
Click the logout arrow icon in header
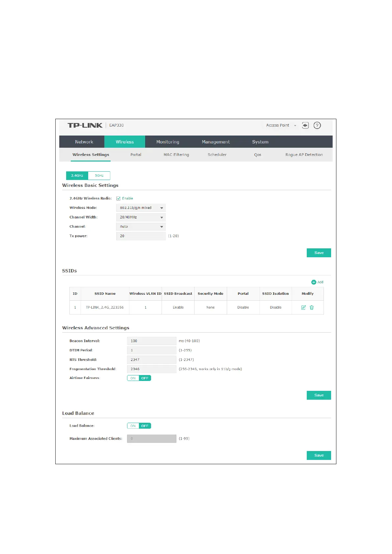(305, 125)
